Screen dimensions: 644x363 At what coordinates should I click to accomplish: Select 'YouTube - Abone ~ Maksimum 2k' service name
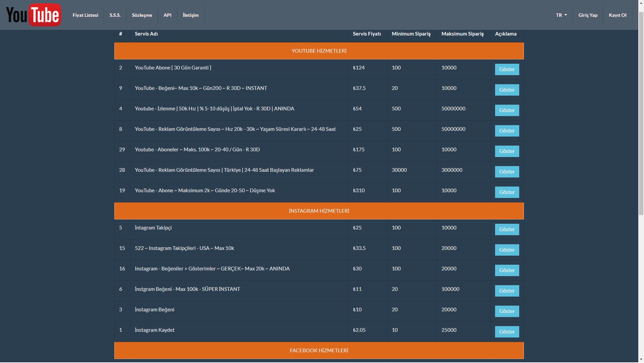click(205, 191)
